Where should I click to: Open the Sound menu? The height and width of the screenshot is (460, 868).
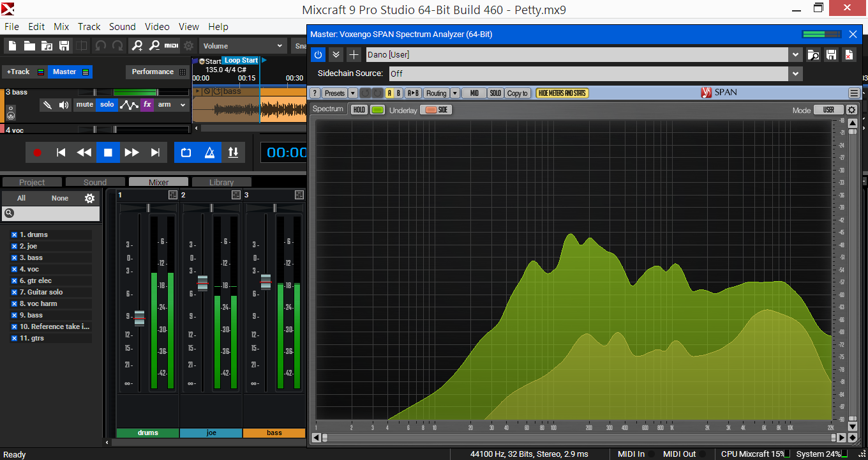(122, 27)
